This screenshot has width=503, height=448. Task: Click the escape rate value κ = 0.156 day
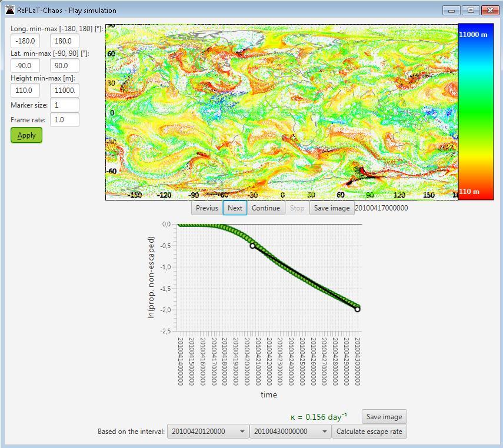click(319, 417)
